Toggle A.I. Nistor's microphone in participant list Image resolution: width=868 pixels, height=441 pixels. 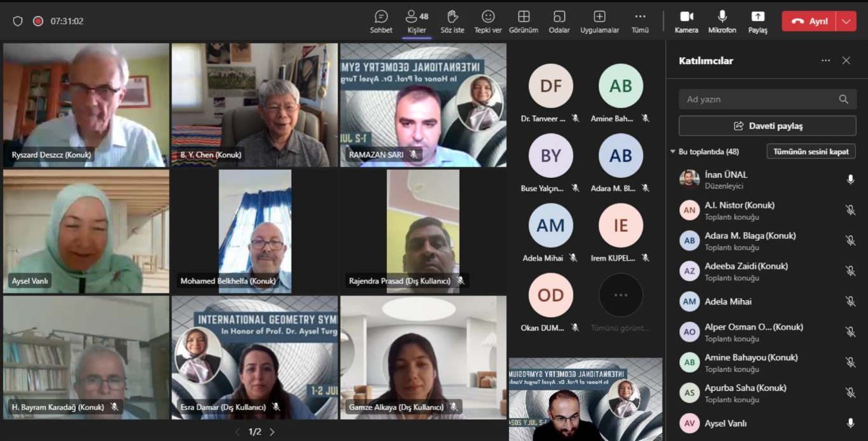(x=850, y=210)
